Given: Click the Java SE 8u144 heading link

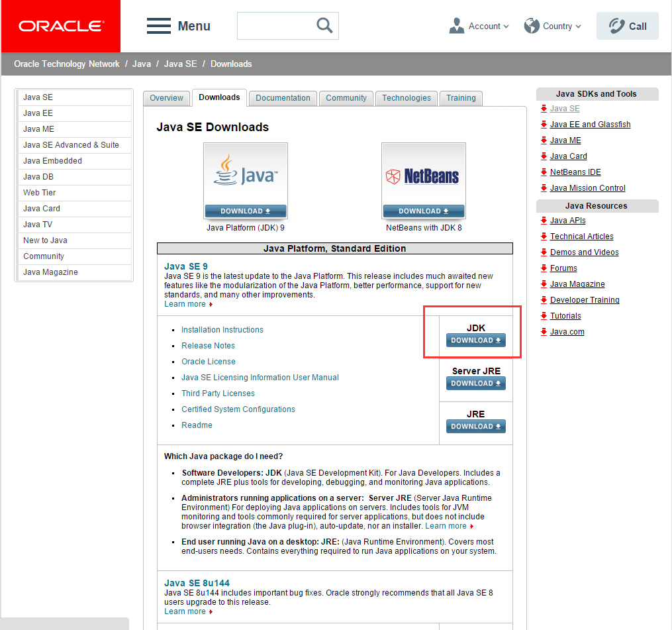Looking at the screenshot, I should pos(197,583).
